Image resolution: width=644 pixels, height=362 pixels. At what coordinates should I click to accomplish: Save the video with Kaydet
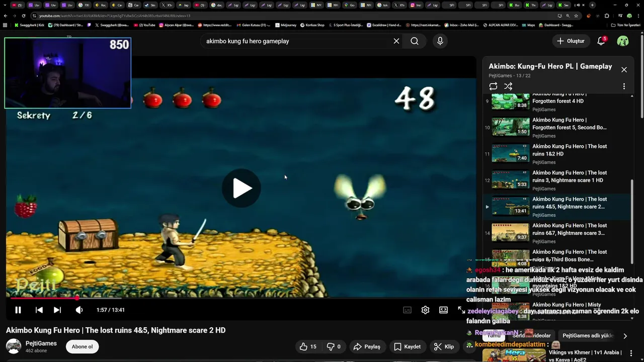click(x=407, y=346)
